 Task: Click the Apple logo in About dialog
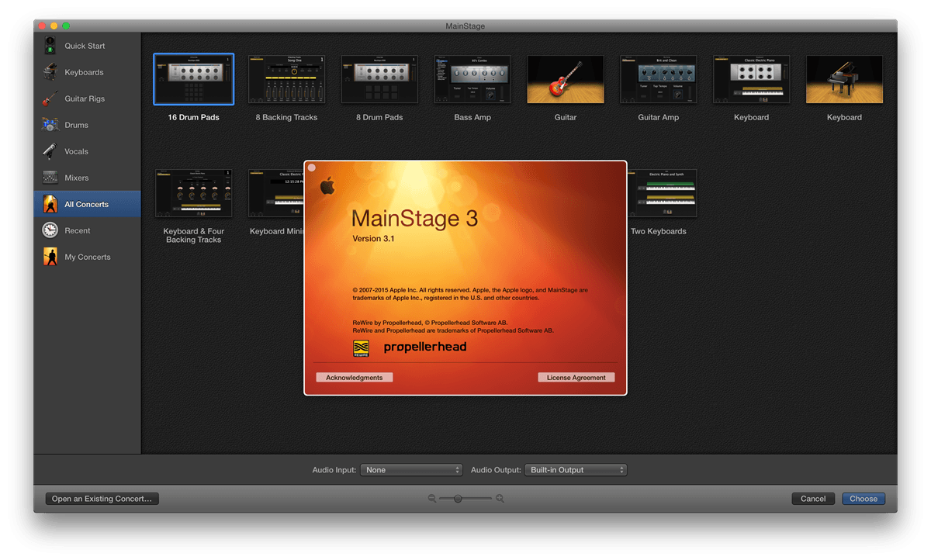[327, 185]
